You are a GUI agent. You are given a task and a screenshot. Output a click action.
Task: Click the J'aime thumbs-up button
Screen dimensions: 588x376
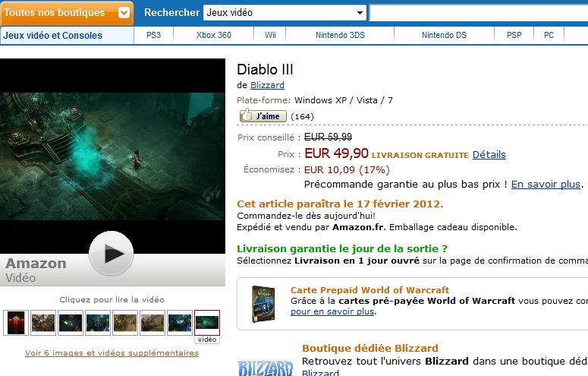[x=263, y=116]
